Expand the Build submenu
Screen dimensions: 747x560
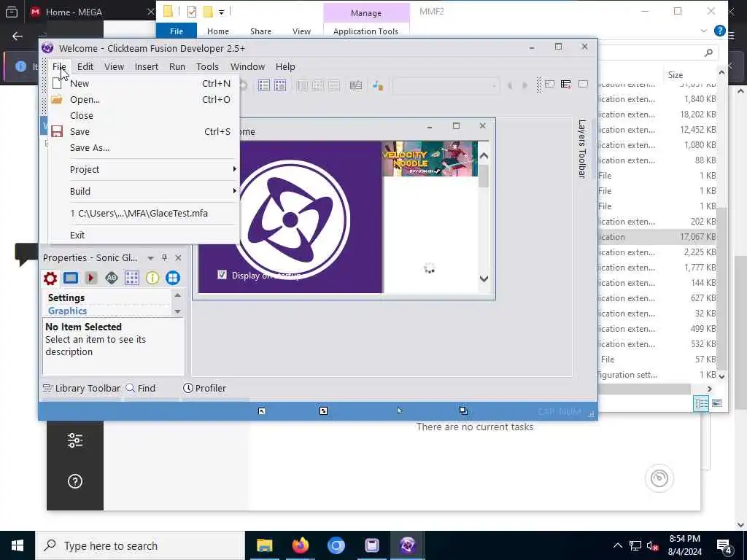(143, 192)
